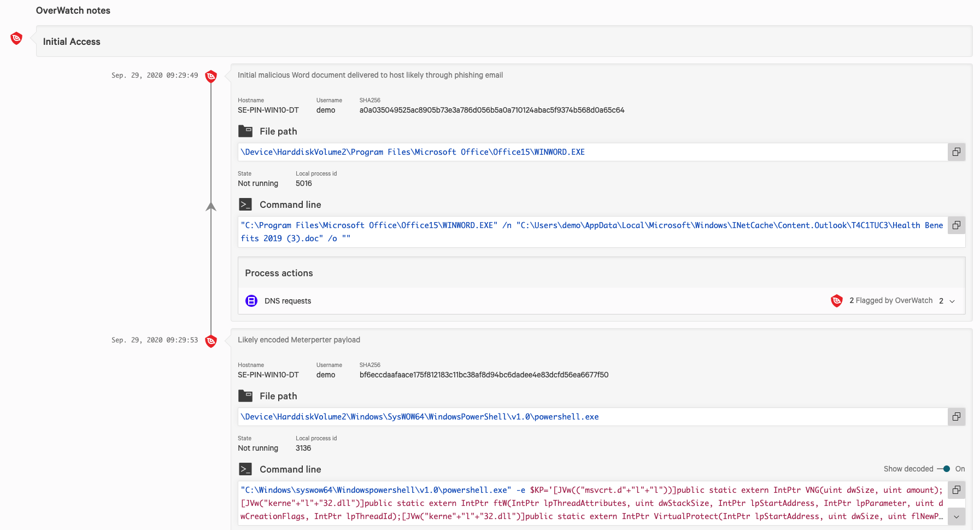Click local process id 5016
The width and height of the screenshot is (980, 530).
[x=304, y=183]
